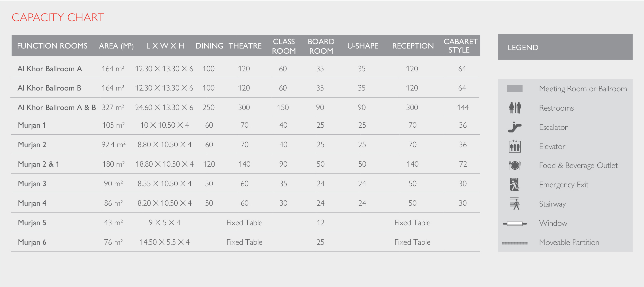The height and width of the screenshot is (287, 644).
Task: Click Murjan 3 theatre capacity 60
Action: coord(244,183)
